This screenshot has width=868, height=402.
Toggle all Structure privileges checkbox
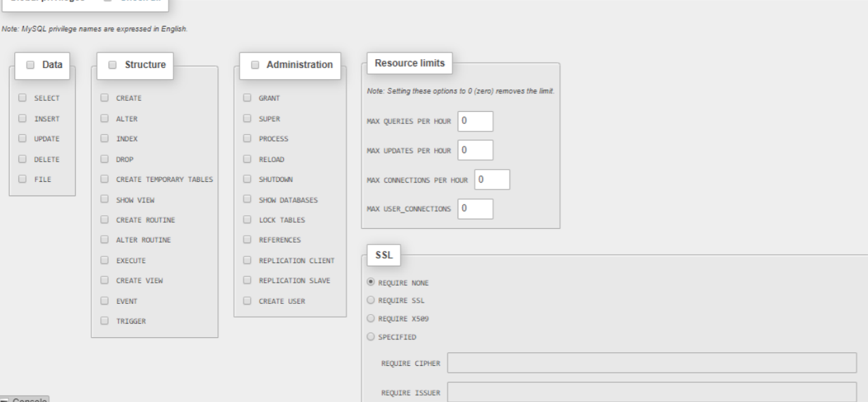(113, 65)
